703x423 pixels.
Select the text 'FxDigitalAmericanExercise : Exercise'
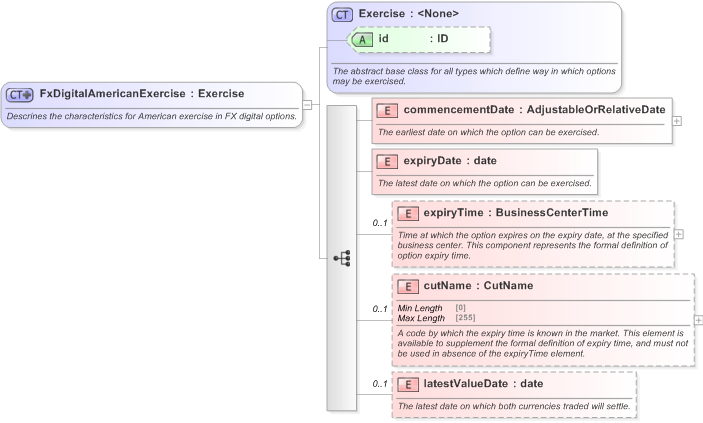coord(142,94)
